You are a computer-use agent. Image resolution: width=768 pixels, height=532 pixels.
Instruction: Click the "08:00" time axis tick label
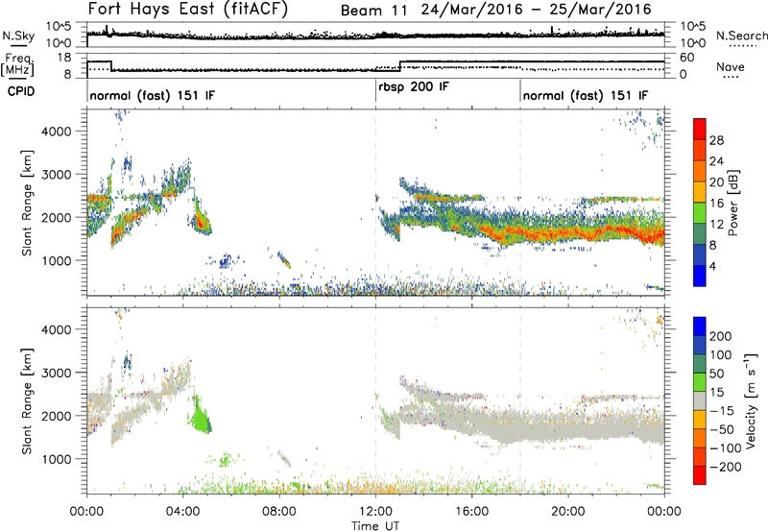pyautogui.click(x=279, y=512)
